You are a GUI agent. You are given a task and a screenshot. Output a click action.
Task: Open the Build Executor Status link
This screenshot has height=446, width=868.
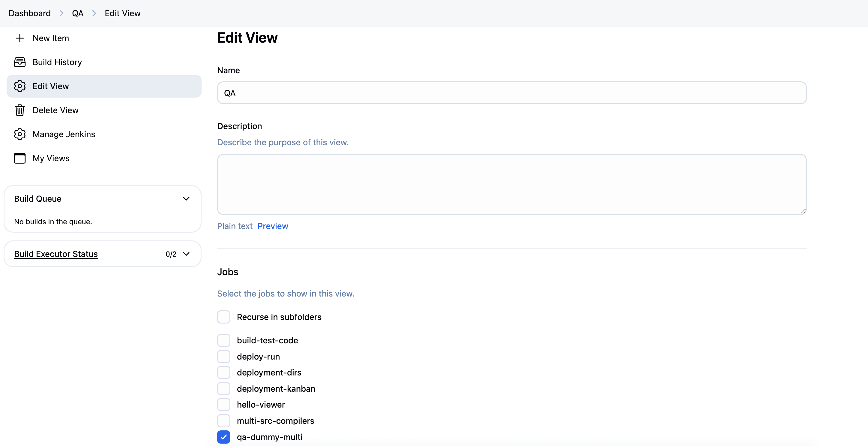(56, 254)
